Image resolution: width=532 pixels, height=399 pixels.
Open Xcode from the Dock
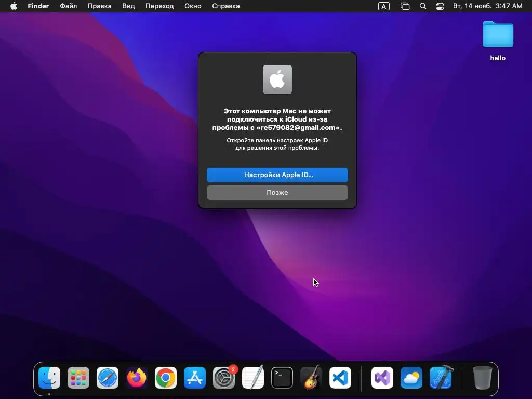pos(441,378)
